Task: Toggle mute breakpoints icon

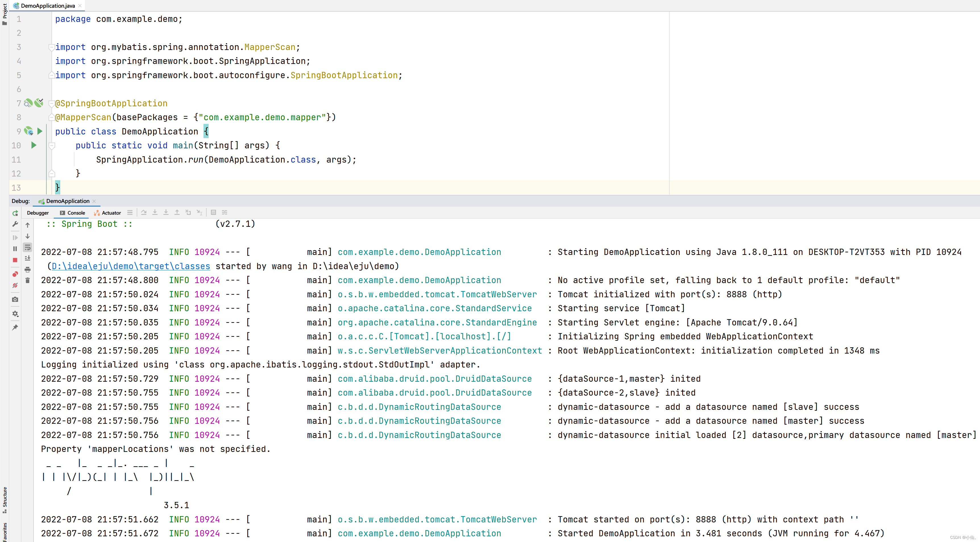Action: pos(15,285)
